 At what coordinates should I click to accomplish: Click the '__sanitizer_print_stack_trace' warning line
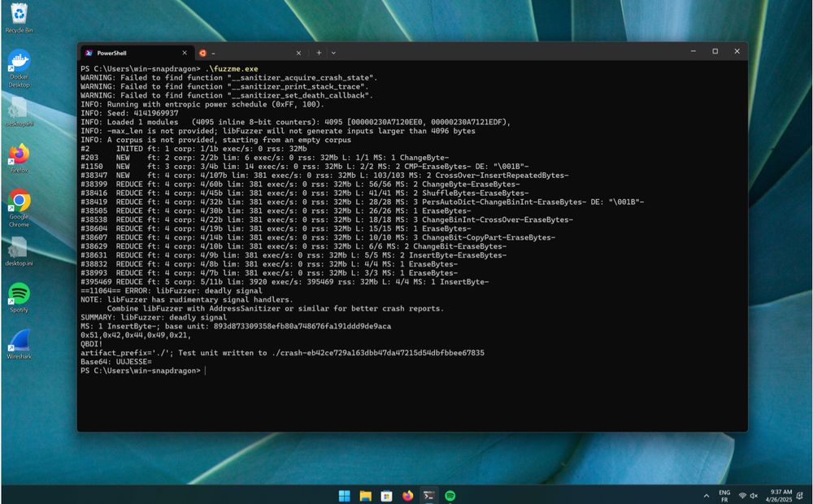(x=224, y=87)
